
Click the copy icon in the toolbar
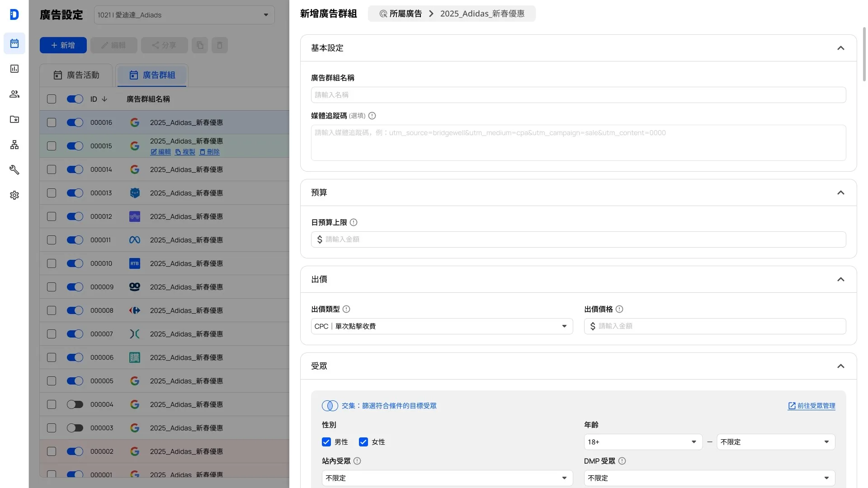pyautogui.click(x=200, y=45)
